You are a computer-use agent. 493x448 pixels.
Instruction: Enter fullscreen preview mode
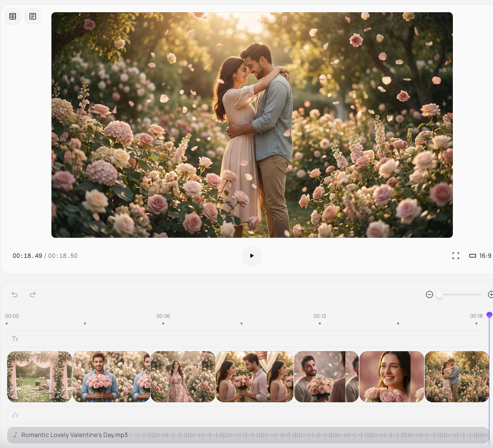456,256
